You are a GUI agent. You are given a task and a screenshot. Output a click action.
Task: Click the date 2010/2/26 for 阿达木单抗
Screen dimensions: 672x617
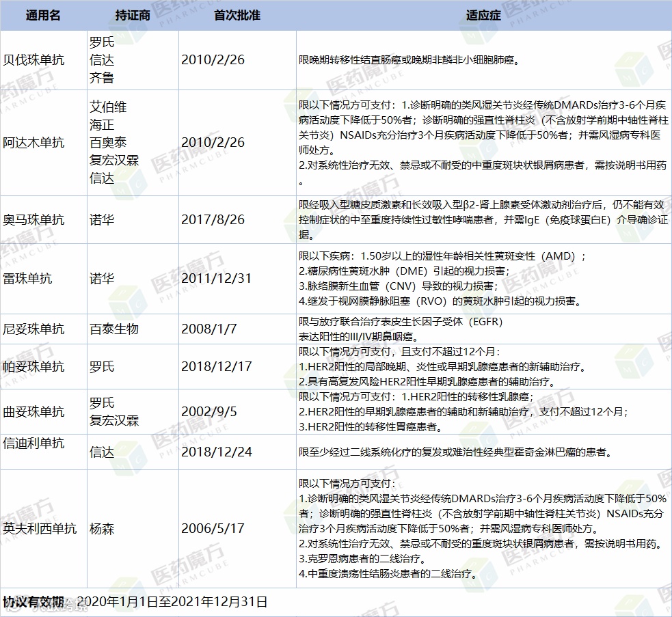(213, 142)
